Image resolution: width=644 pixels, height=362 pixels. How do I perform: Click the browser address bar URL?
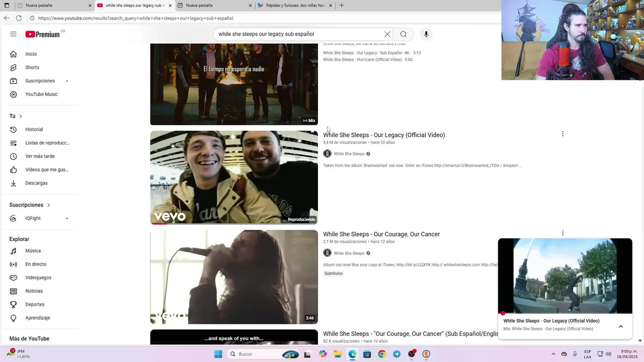click(x=136, y=18)
